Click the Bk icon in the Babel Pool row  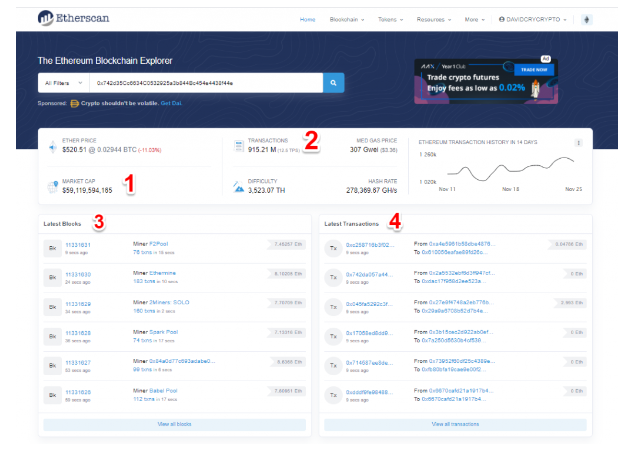(x=52, y=395)
